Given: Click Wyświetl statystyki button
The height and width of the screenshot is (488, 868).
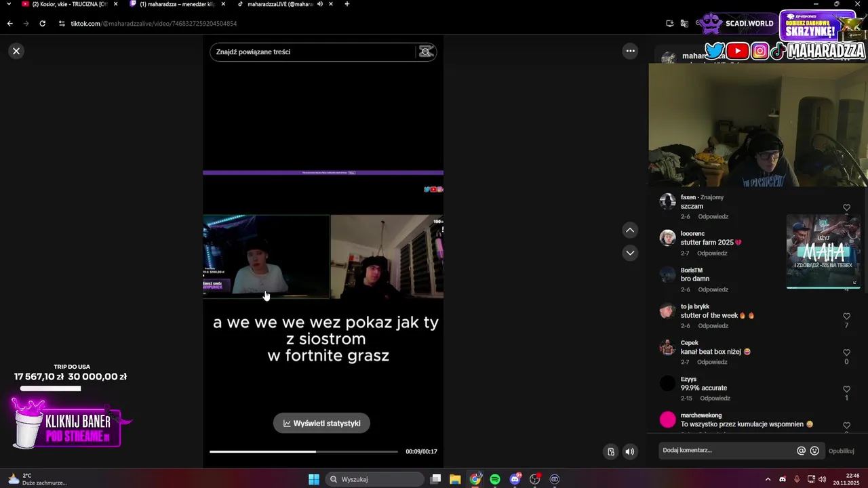Looking at the screenshot, I should 321,423.
